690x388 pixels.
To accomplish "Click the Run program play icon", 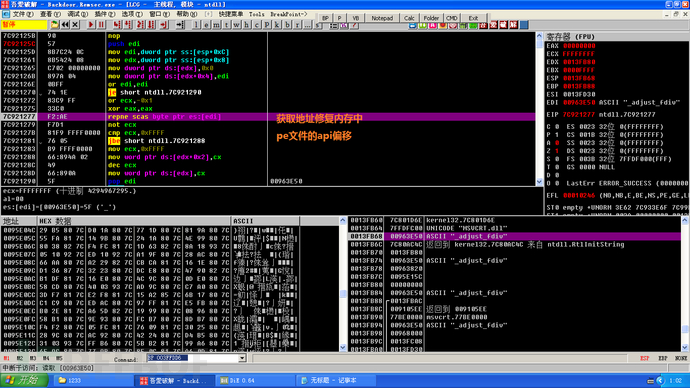I will (x=91, y=25).
